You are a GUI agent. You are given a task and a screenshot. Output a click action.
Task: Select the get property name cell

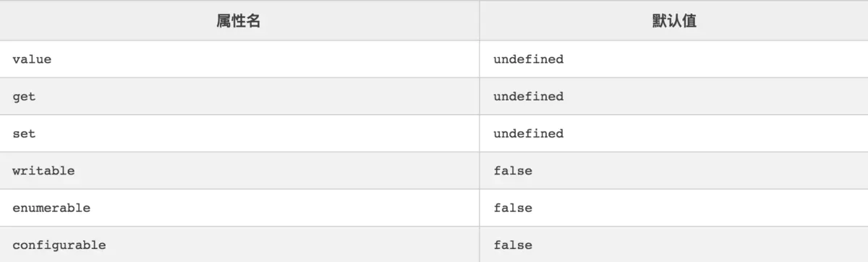[239, 96]
